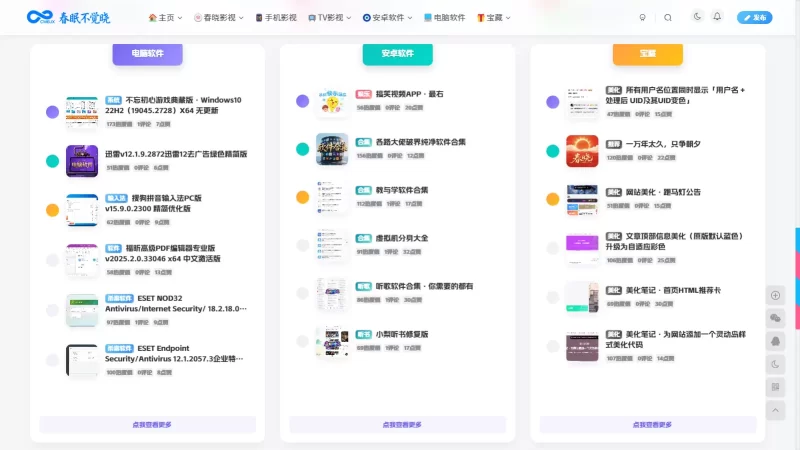The image size is (800, 450).
Task: Open the lightbulb icon in header
Action: [642, 17]
